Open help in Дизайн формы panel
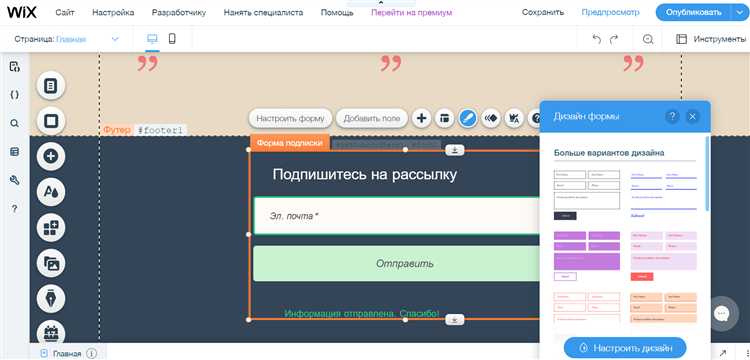 pyautogui.click(x=672, y=116)
